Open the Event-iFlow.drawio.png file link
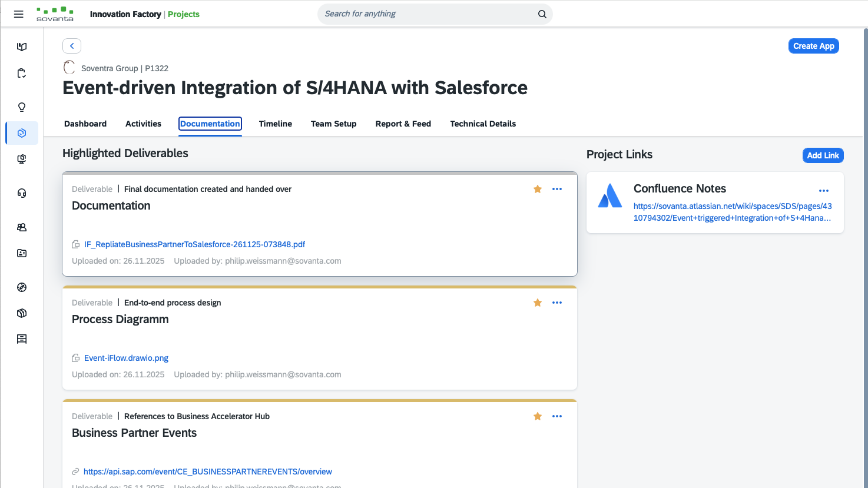 pos(126,358)
